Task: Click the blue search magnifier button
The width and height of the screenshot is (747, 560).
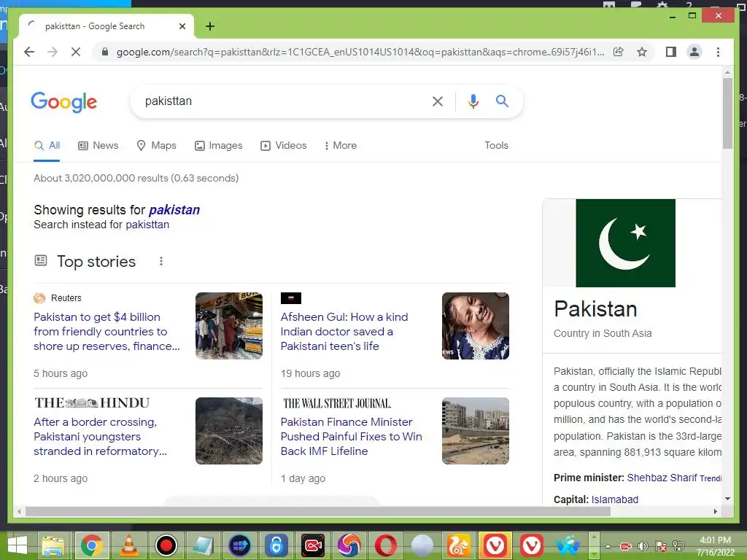Action: tap(502, 101)
